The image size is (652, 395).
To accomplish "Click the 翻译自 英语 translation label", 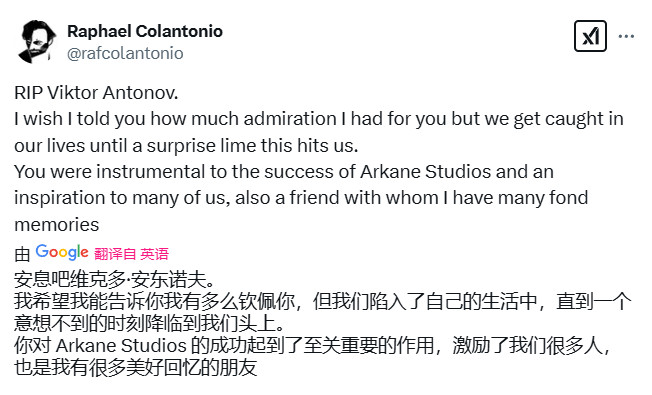I will pos(131,254).
